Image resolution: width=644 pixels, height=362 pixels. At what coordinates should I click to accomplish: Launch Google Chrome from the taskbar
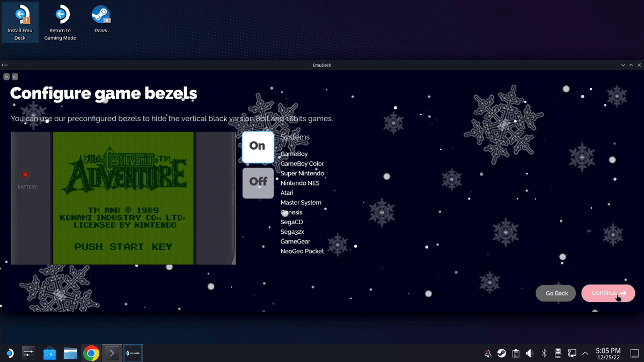pyautogui.click(x=91, y=353)
